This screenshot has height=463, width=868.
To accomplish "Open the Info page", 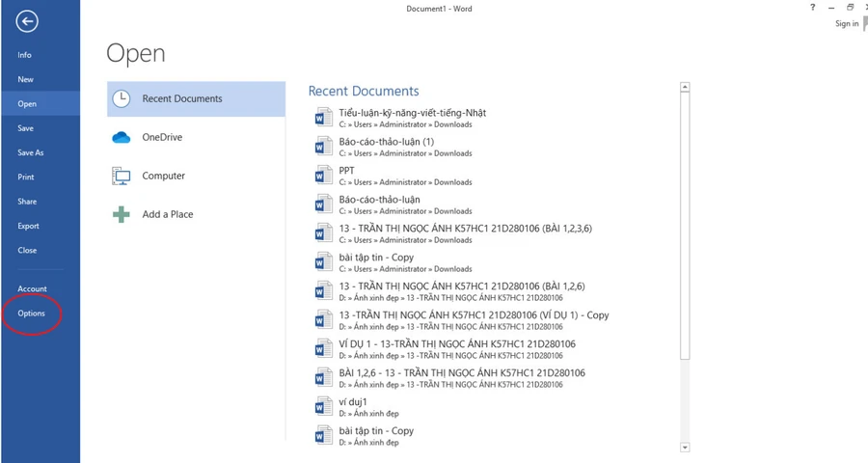I will (41, 55).
